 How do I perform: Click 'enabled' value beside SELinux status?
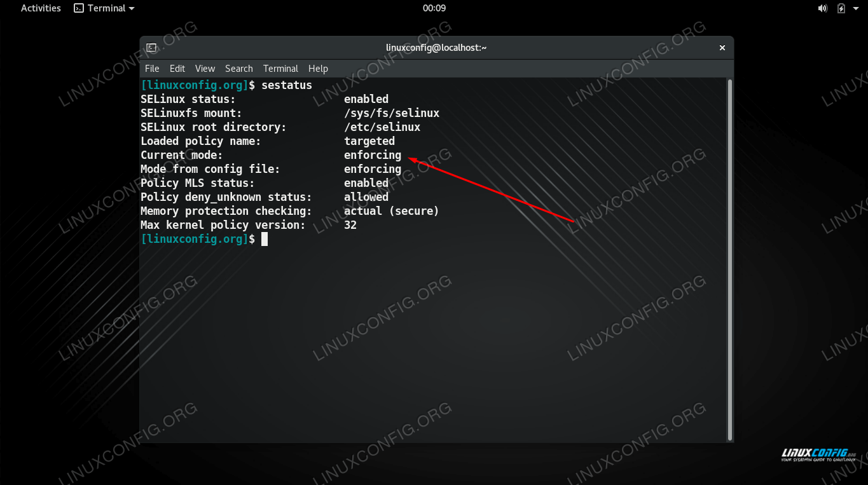366,99
